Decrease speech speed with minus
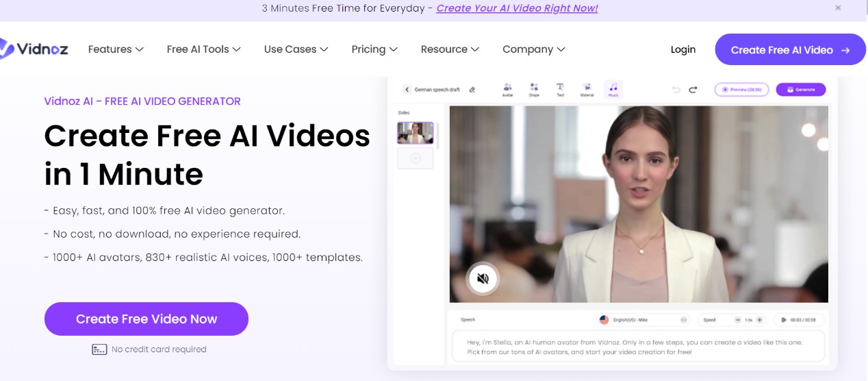This screenshot has height=381, width=868. [x=738, y=320]
